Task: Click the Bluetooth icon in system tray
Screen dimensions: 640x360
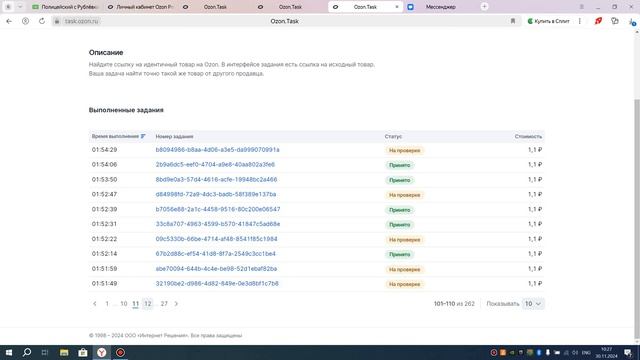Action: coord(539,353)
